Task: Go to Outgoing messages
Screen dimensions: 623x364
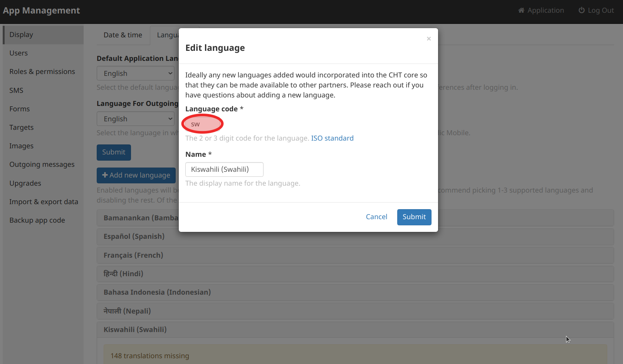Action: [x=43, y=164]
